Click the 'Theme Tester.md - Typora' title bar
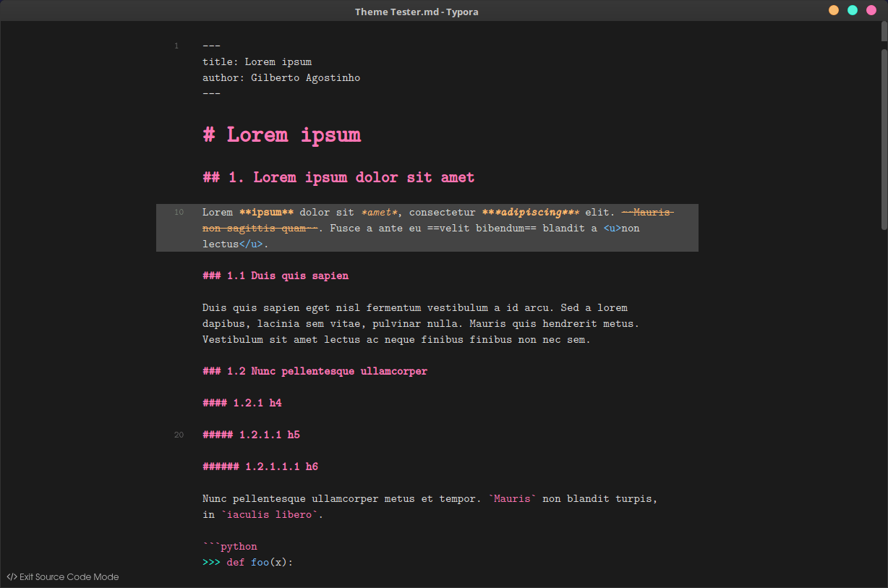 click(417, 11)
